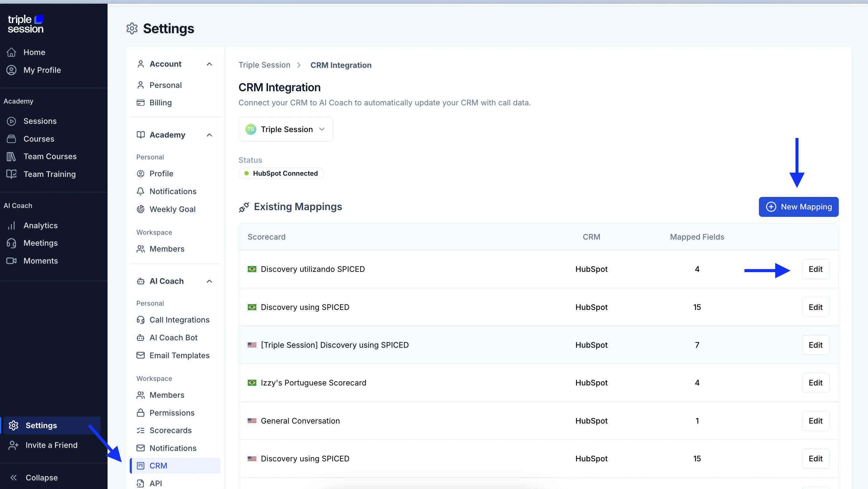Click the General Conversation scorecard name

(300, 421)
